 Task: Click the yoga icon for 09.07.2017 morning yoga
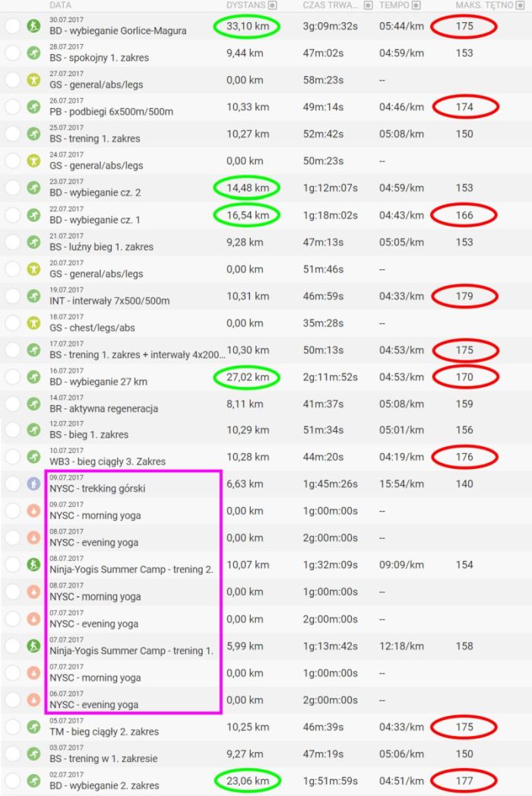pyautogui.click(x=33, y=511)
